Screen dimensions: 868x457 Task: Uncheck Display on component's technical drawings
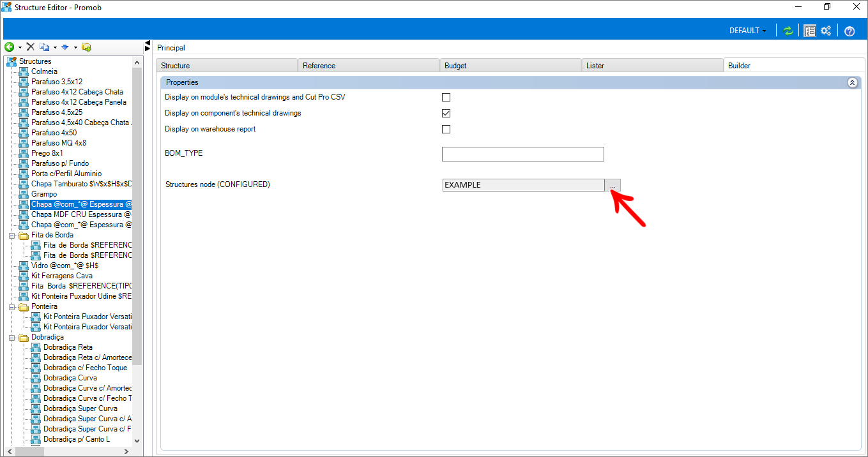click(446, 114)
